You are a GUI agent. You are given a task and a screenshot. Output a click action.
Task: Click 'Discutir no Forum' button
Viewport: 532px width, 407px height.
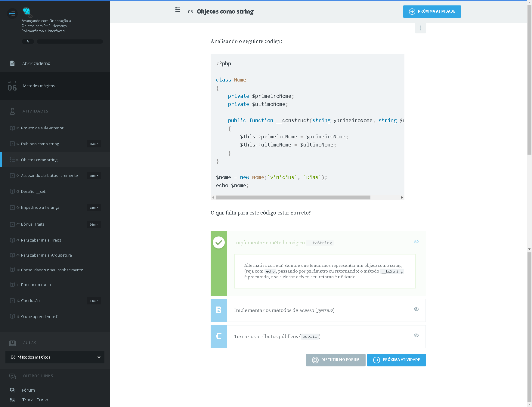click(336, 360)
